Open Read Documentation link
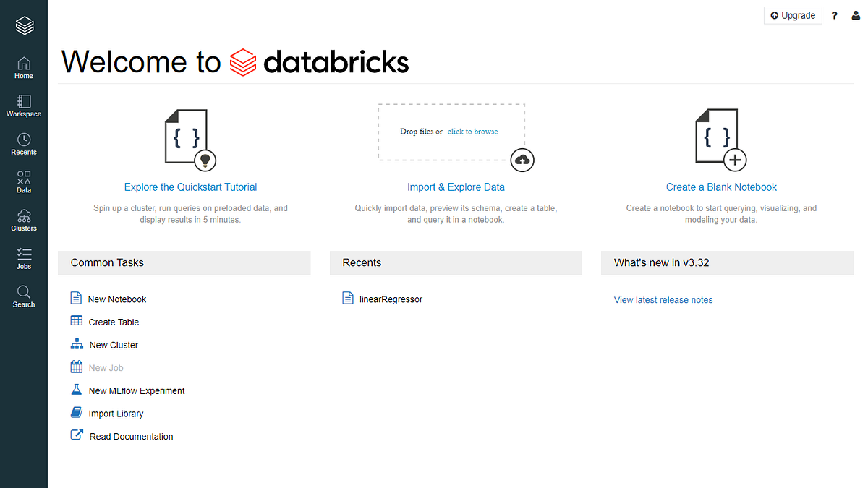The image size is (868, 488). pyautogui.click(x=131, y=436)
